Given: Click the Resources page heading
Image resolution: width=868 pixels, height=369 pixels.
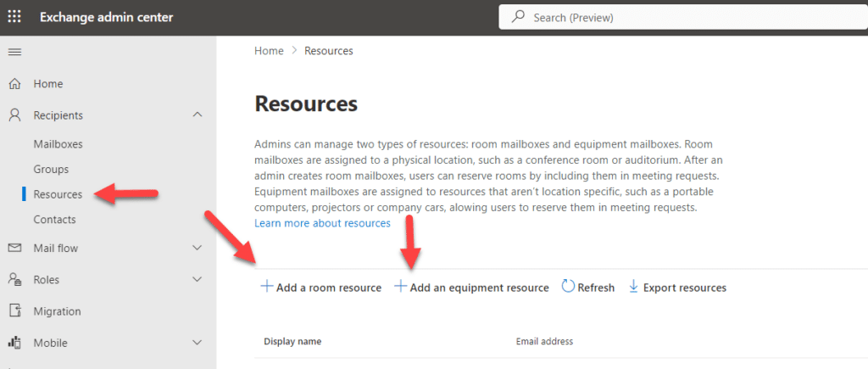Looking at the screenshot, I should 305,104.
